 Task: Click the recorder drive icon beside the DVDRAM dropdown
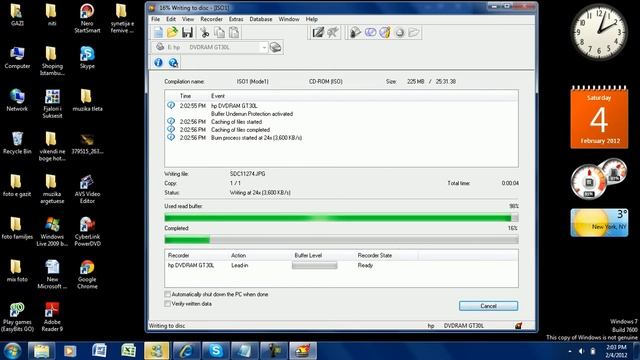pos(276,47)
